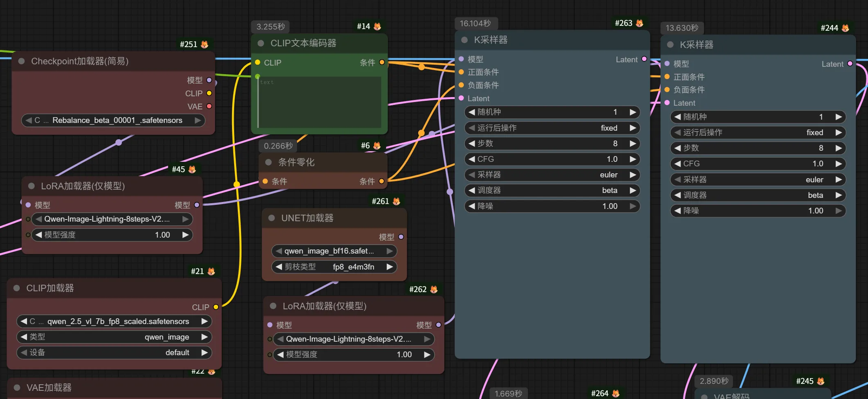Click the CFG value slider in node #244
Viewport: 868px width, 399px height.
758,164
